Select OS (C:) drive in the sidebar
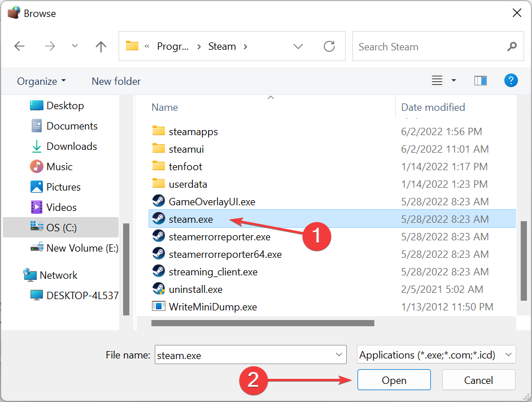The height and width of the screenshot is (402, 532). 61,227
